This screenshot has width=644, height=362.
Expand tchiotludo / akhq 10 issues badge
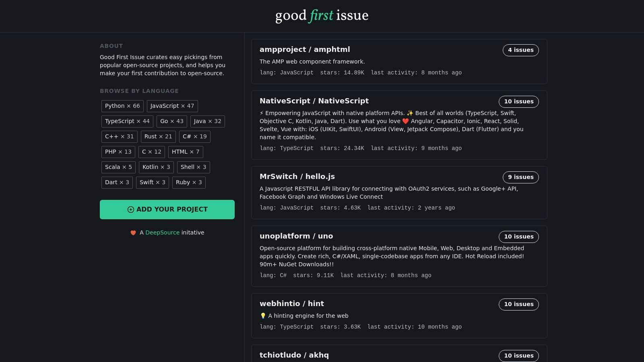(x=518, y=356)
